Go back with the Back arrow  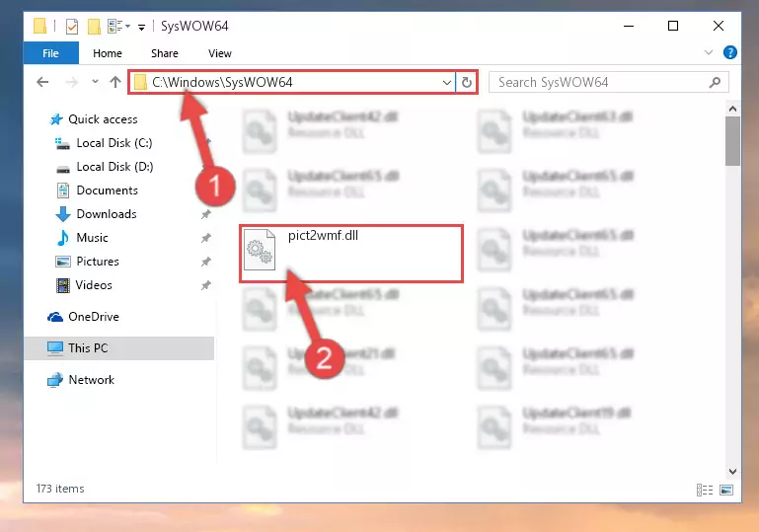coord(42,82)
